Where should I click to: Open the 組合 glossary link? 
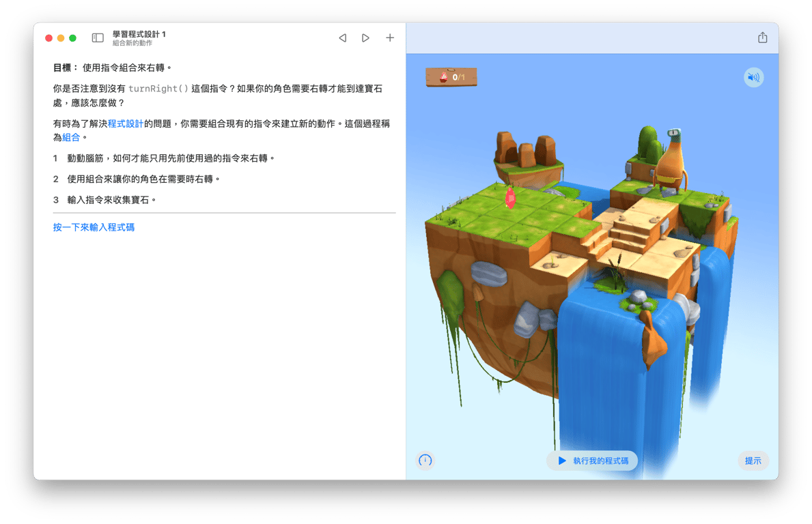(71, 137)
